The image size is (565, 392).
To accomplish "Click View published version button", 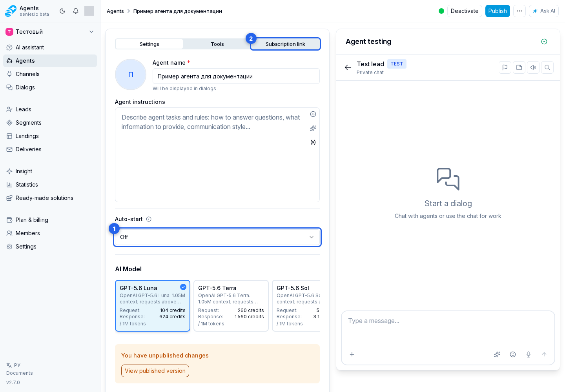I will [155, 371].
